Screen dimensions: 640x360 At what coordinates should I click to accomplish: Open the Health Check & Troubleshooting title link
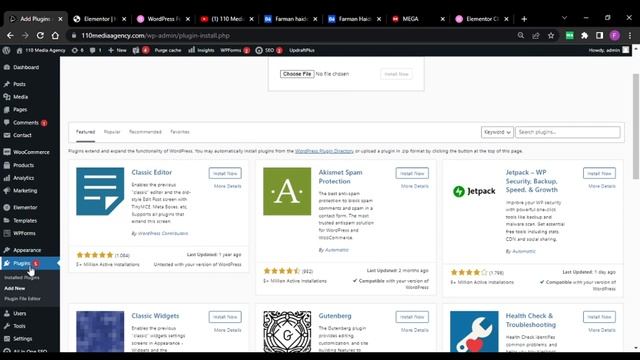click(531, 320)
